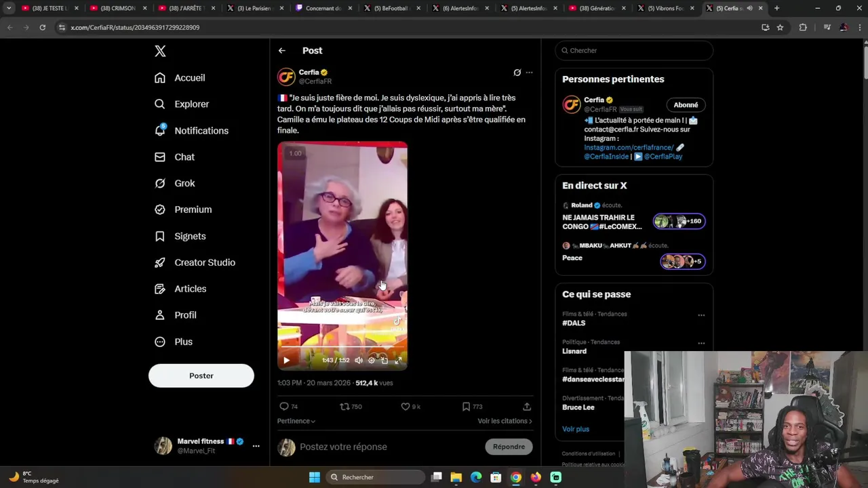Image resolution: width=868 pixels, height=488 pixels.
Task: Open a new browser tab
Action: tap(776, 8)
